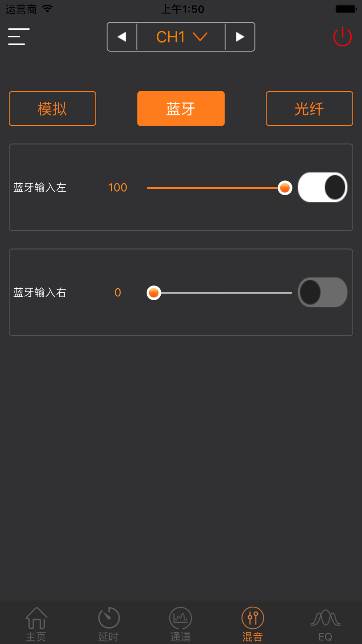Image resolution: width=362 pixels, height=644 pixels.
Task: Open the 延时 delay tab icon
Action: pyautogui.click(x=109, y=618)
